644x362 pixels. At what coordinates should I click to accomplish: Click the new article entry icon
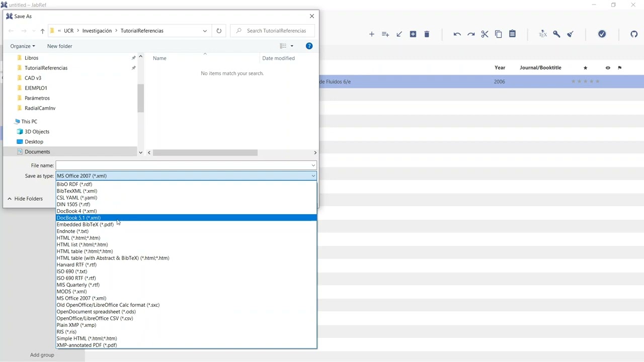413,34
